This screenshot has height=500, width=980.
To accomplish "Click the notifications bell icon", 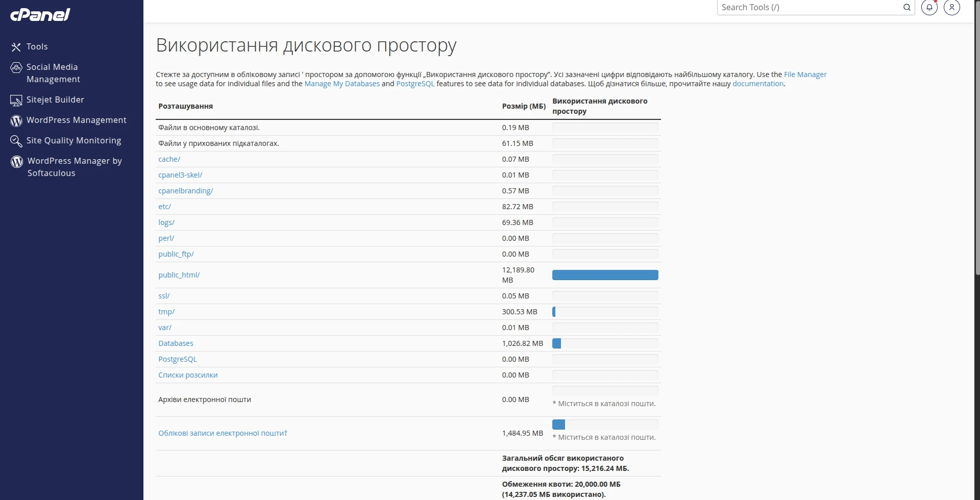I will 929,8.
